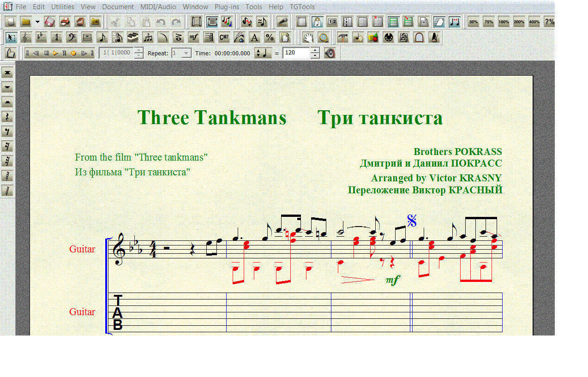Choose the Tempo tool metronome icon
The width and height of the screenshot is (588, 377).
tap(433, 37)
